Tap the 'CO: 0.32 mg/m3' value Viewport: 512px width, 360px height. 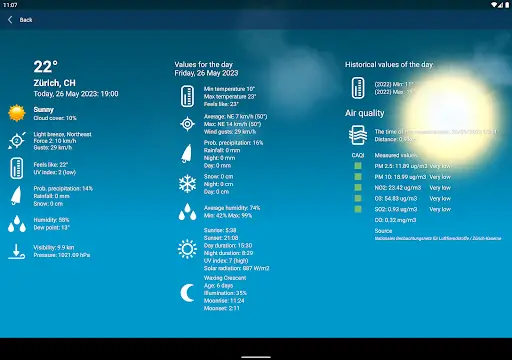point(395,220)
